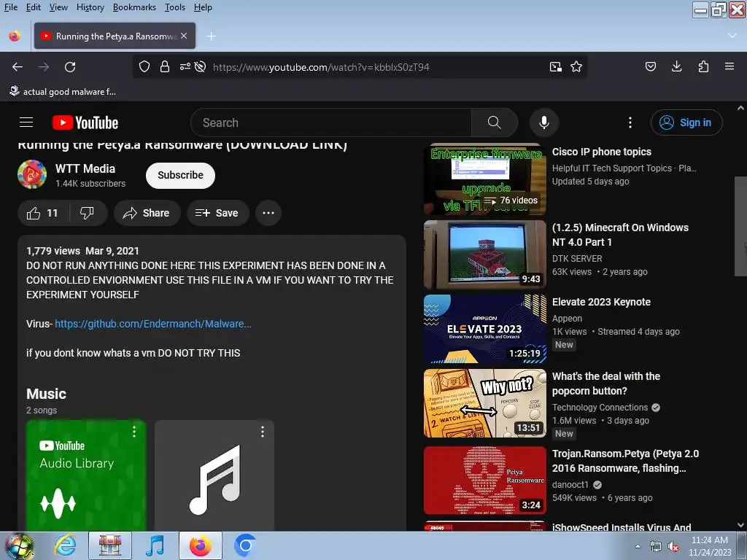Open the YouTube Audio Library song card
The width and height of the screenshot is (747, 560).
tap(86, 475)
